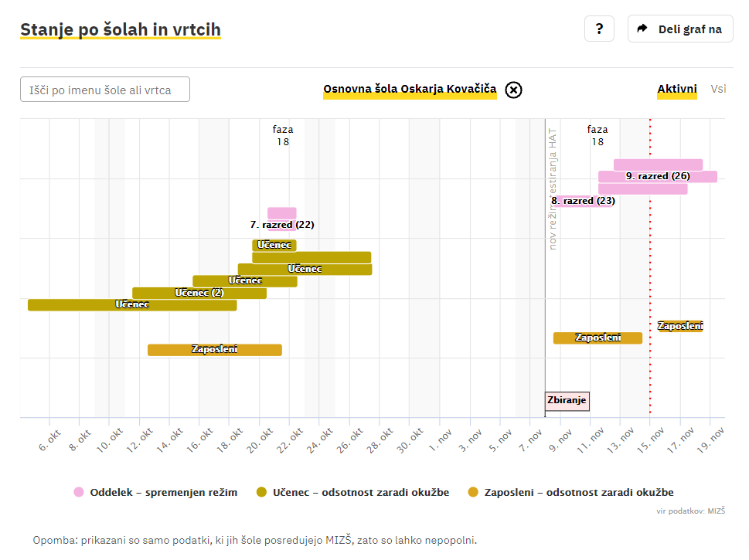Select the 8. razred (23) bar
The image size is (749, 560).
584,201
